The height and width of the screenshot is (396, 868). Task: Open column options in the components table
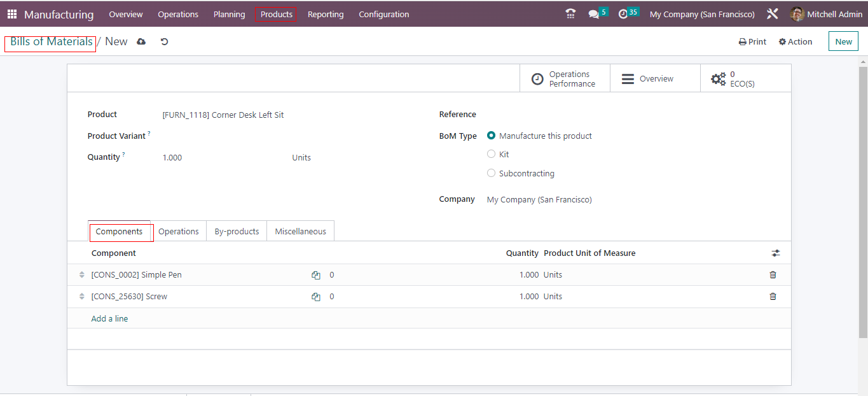[776, 253]
